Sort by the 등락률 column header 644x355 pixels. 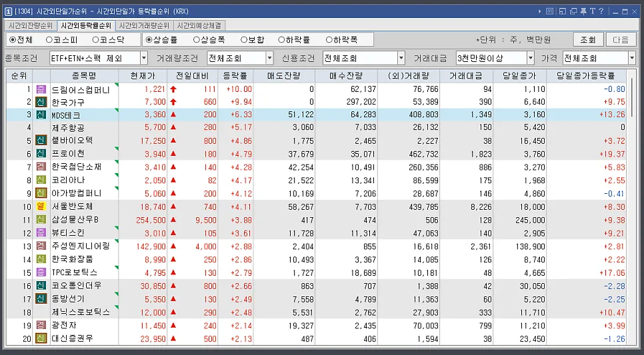tap(235, 75)
